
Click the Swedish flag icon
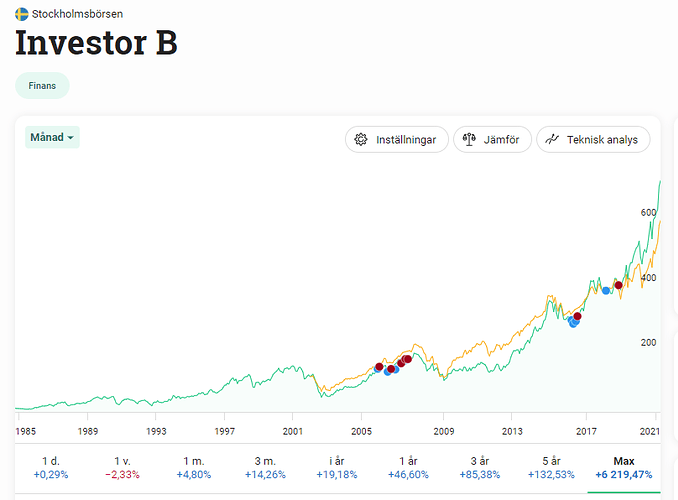(21, 15)
